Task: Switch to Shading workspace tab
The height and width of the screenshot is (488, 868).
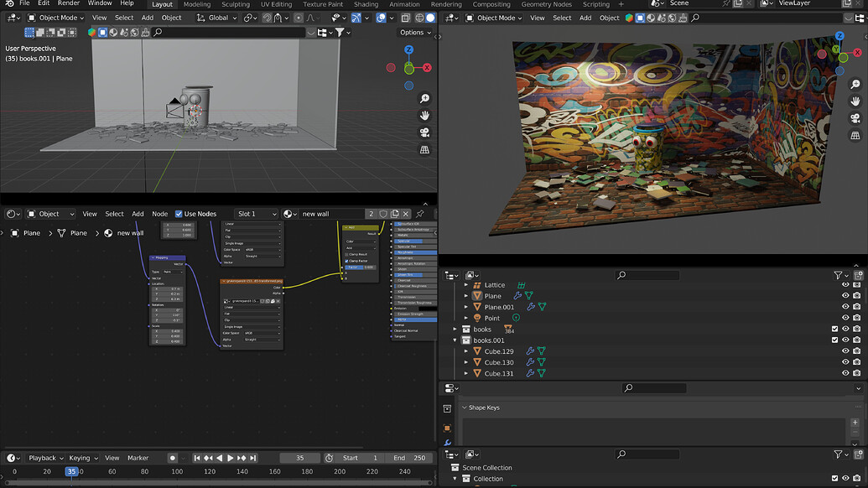Action: coord(366,4)
